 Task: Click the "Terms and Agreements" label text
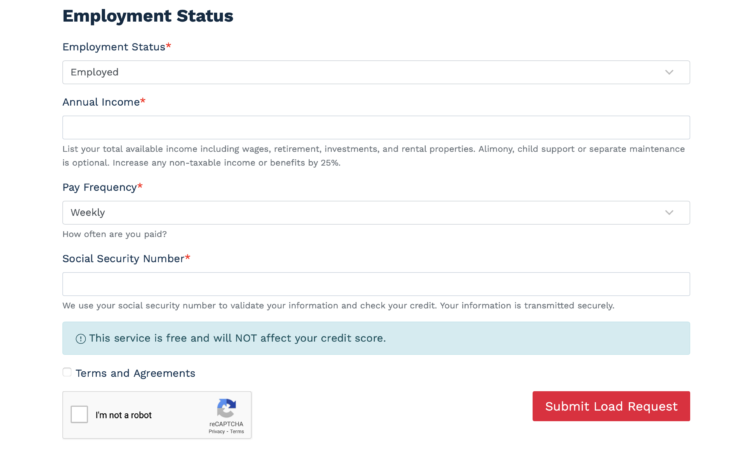pos(135,373)
